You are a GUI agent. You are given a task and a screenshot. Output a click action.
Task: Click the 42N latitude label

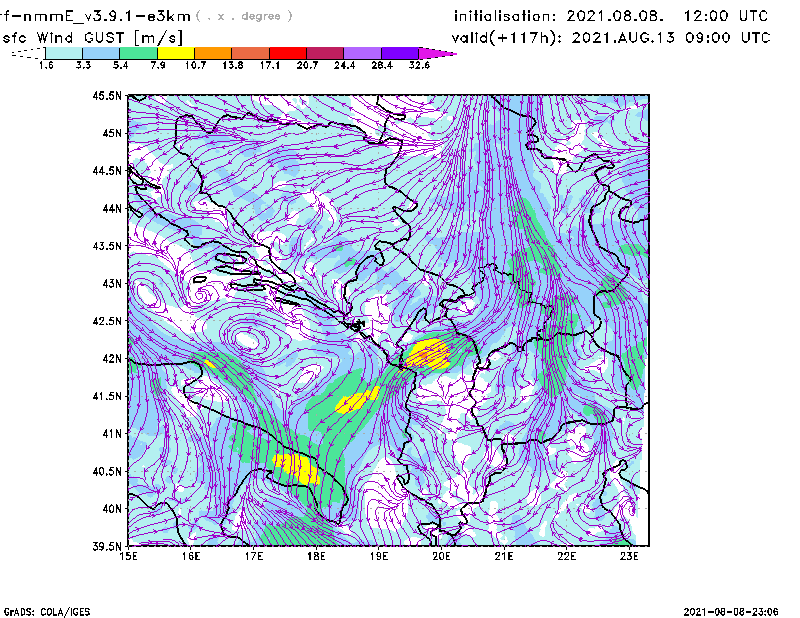[x=112, y=359]
